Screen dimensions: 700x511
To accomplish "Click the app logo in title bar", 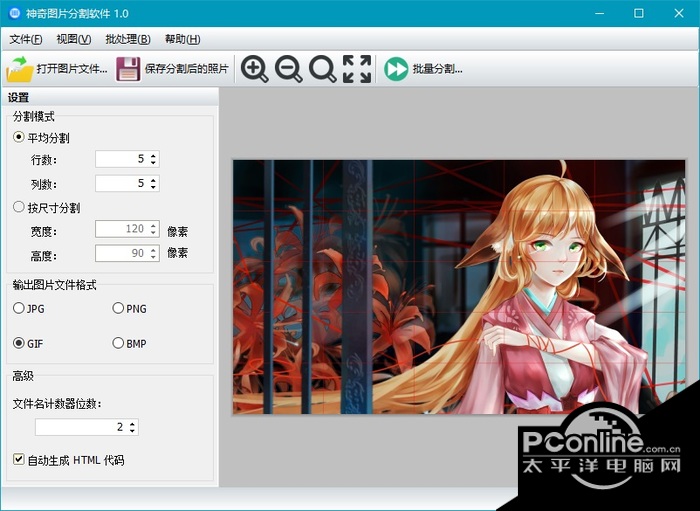I will click(15, 13).
